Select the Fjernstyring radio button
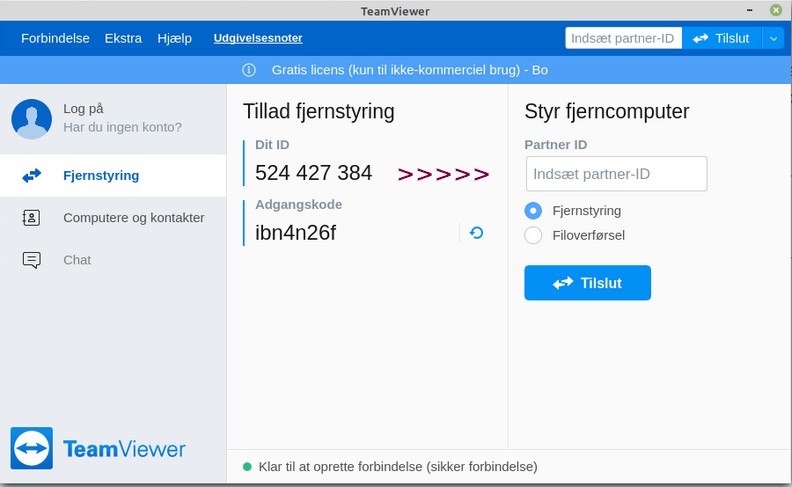Image resolution: width=792 pixels, height=487 pixels. [533, 211]
